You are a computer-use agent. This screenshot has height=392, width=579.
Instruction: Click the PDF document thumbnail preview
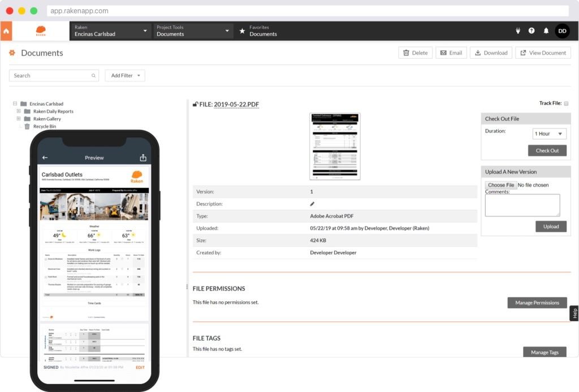[335, 147]
